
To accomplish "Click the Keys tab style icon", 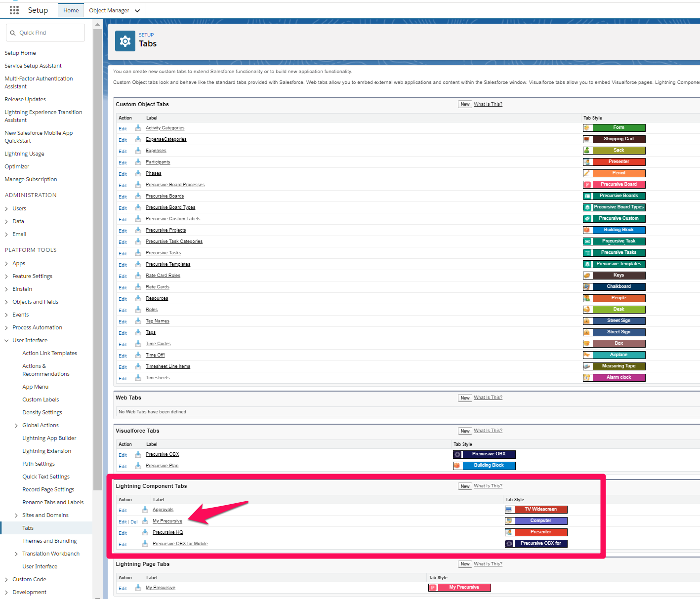I will tap(587, 276).
